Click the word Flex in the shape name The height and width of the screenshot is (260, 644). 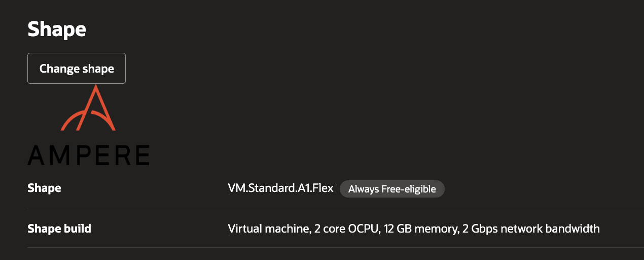[x=324, y=188]
